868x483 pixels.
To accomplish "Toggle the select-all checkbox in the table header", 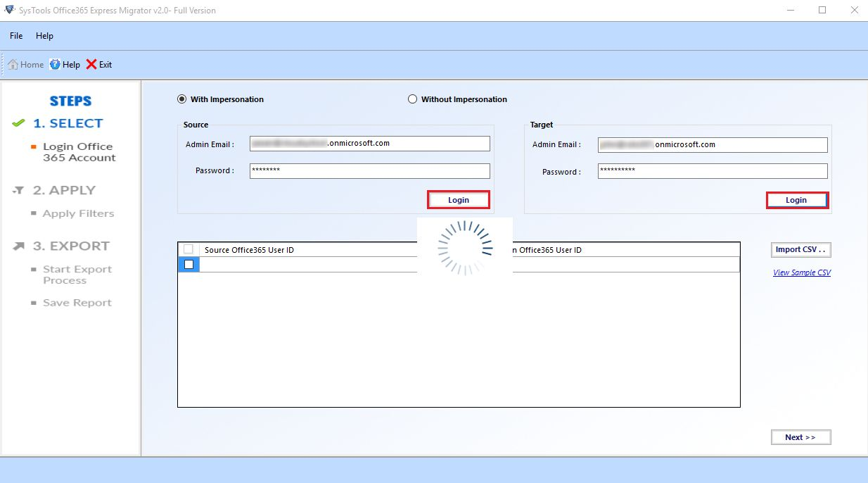I will click(x=188, y=249).
